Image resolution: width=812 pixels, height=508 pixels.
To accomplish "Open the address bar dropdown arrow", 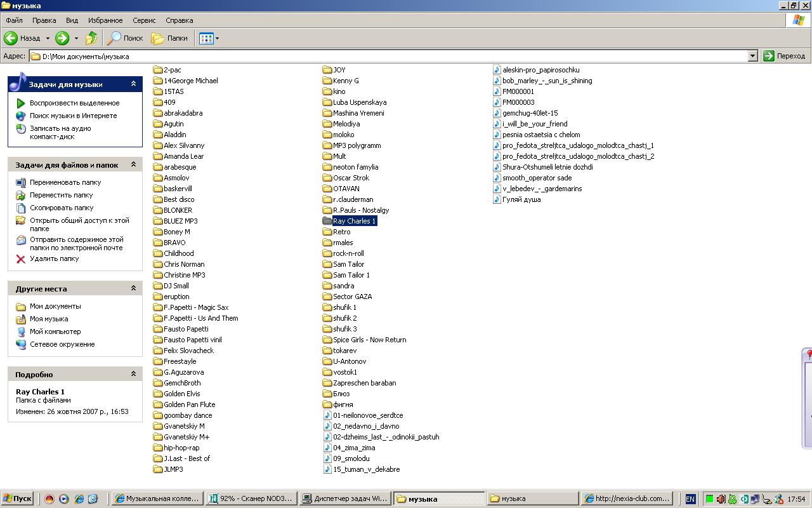I will coord(752,56).
